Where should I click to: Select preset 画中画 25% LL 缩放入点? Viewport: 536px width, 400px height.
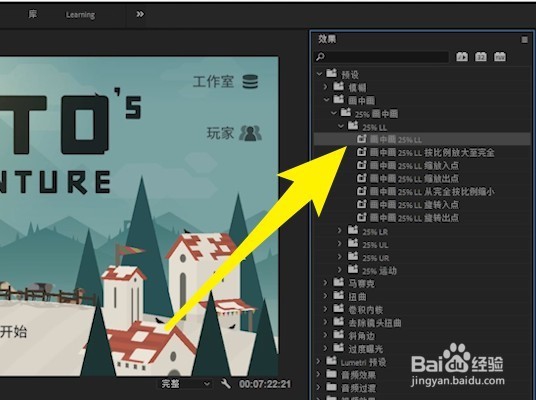pos(414,165)
